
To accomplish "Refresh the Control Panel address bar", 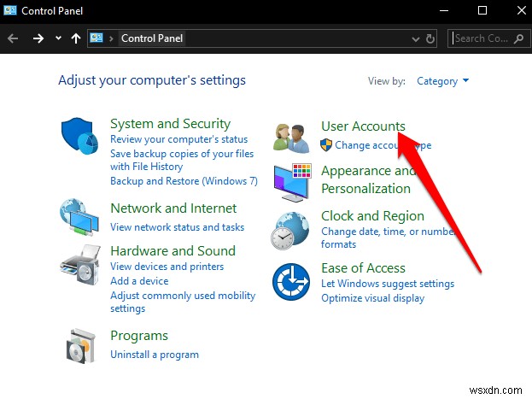I will point(430,38).
